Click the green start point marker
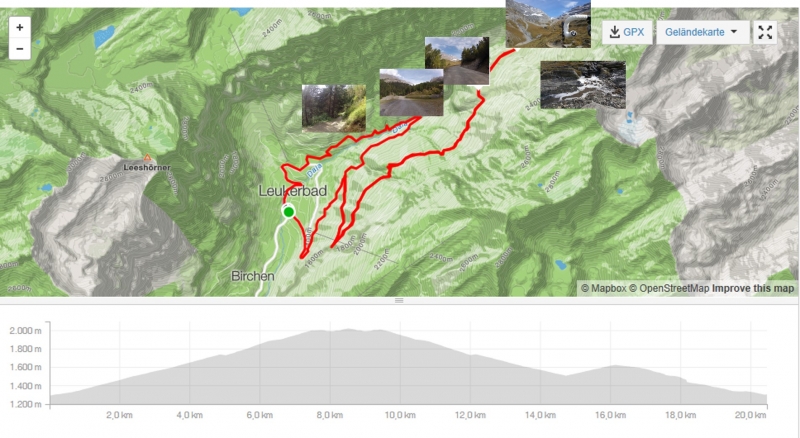800x438 pixels. 289,212
